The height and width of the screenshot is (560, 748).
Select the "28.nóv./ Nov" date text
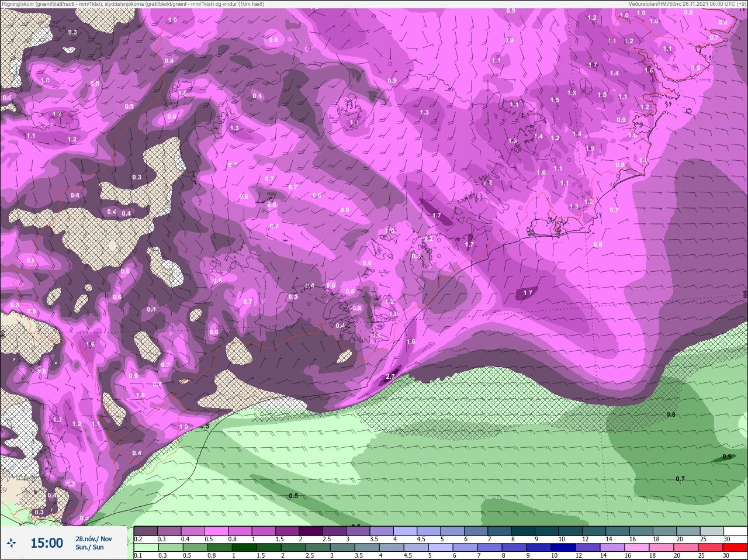[x=93, y=539]
